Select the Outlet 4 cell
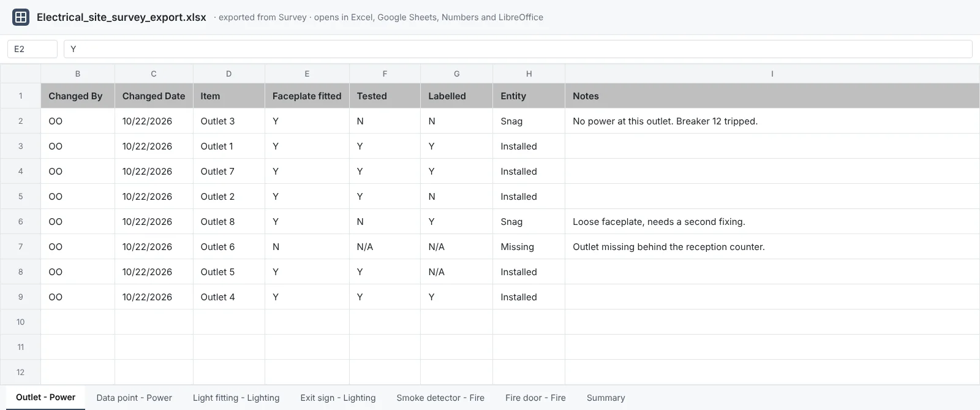The width and height of the screenshot is (980, 410). pos(229,297)
